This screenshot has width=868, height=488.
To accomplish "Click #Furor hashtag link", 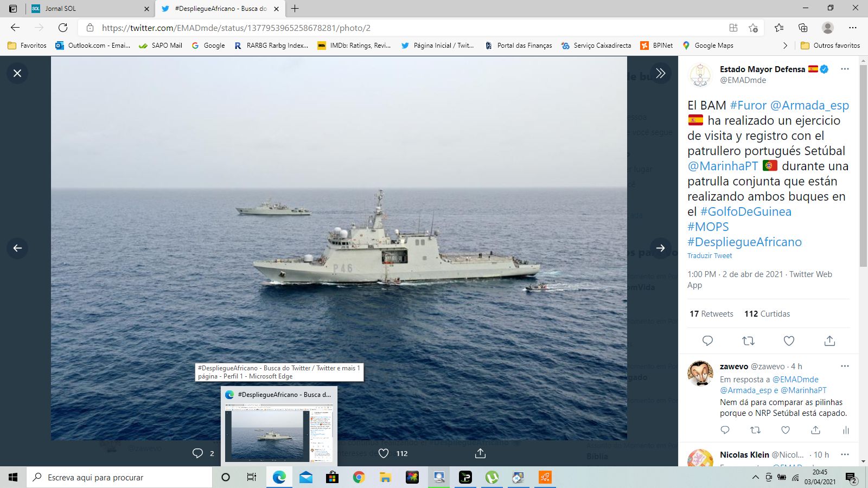I will (x=748, y=105).
